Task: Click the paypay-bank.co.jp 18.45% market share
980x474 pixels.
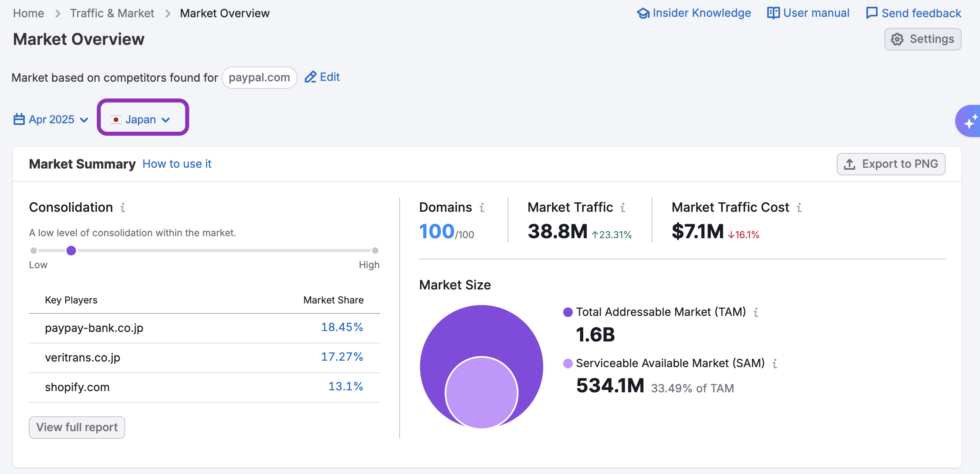Action: pyautogui.click(x=342, y=327)
